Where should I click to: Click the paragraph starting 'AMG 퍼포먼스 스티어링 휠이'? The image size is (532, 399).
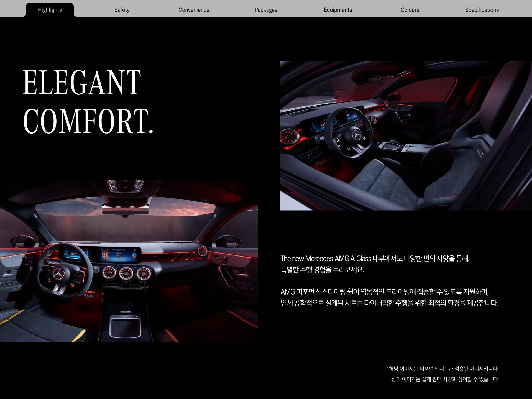pos(389,297)
